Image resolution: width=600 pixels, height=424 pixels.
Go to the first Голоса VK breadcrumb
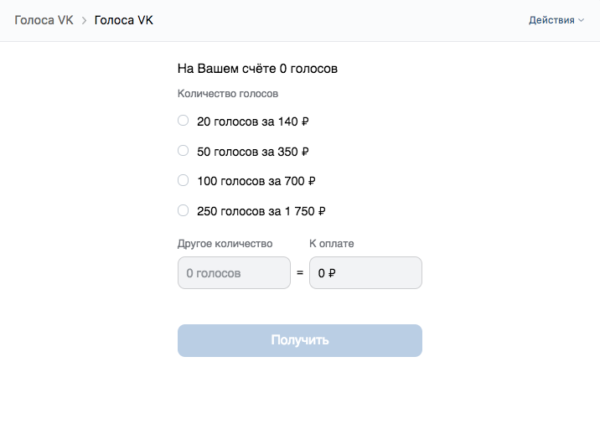[x=43, y=20]
